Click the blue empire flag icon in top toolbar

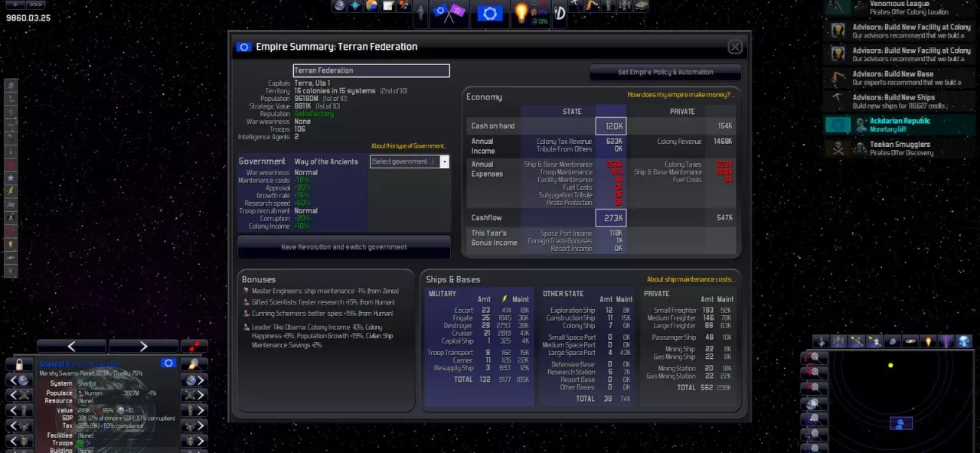(490, 13)
